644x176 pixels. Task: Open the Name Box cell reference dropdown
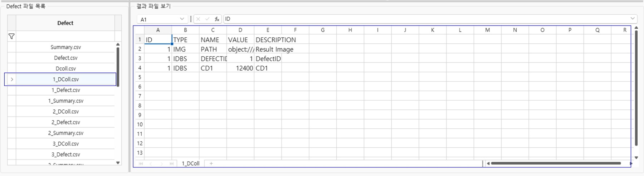click(182, 19)
